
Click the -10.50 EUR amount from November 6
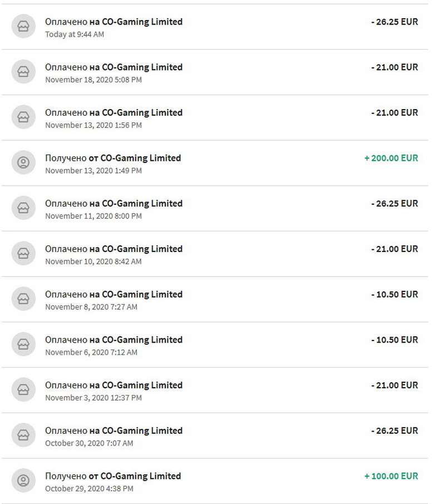point(394,340)
